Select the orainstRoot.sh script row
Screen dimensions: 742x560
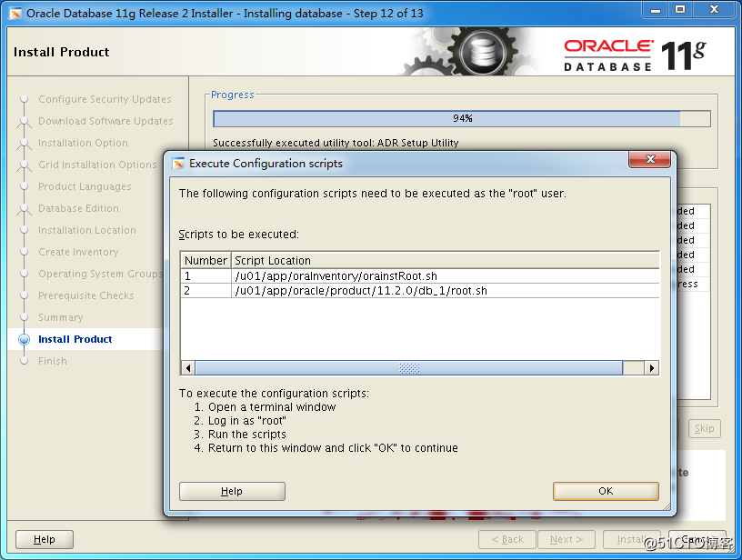point(420,275)
